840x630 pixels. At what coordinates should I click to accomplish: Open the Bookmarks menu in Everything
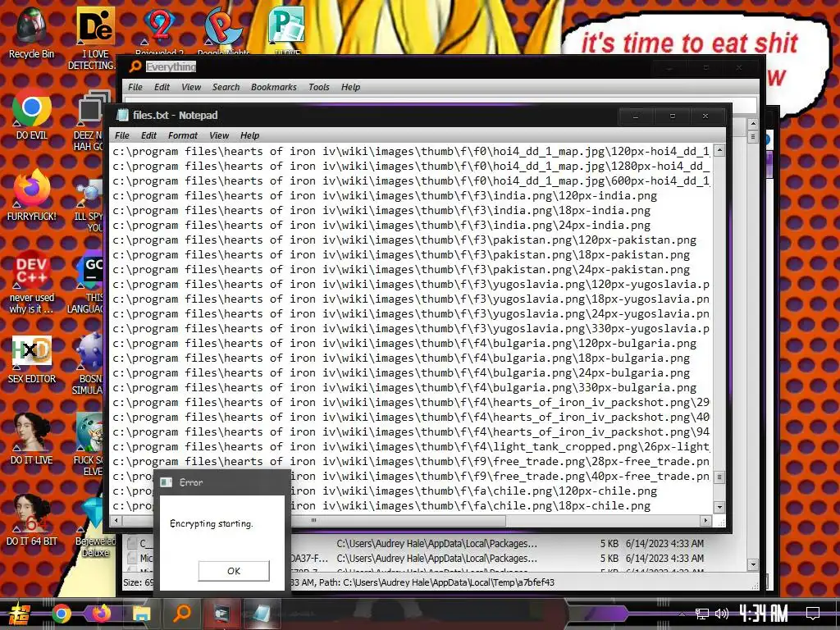tap(274, 87)
